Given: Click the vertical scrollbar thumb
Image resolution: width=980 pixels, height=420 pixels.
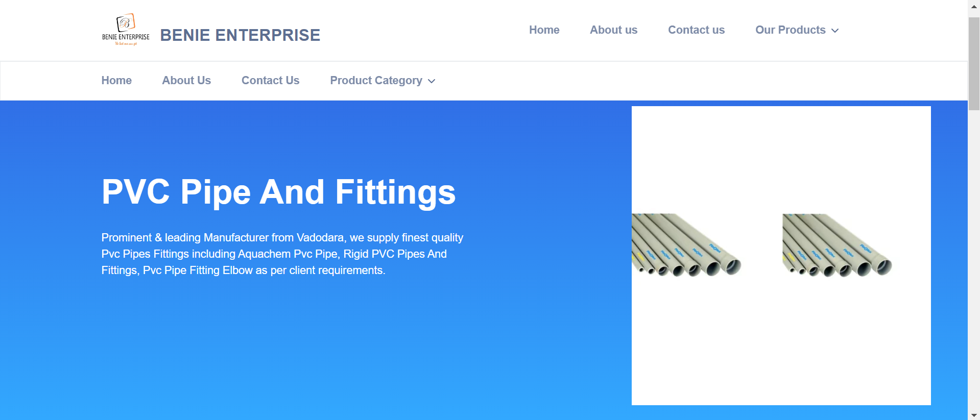Looking at the screenshot, I should click(974, 64).
